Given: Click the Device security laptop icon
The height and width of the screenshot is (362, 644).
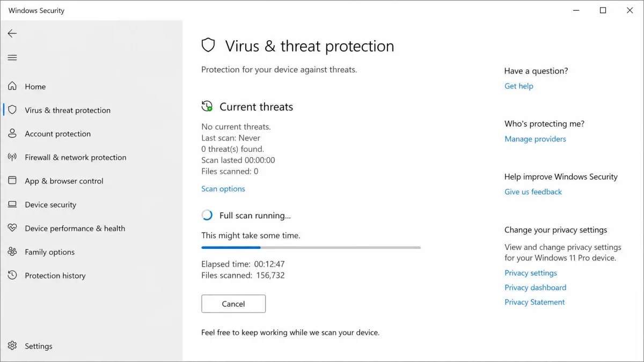Looking at the screenshot, I should (12, 204).
